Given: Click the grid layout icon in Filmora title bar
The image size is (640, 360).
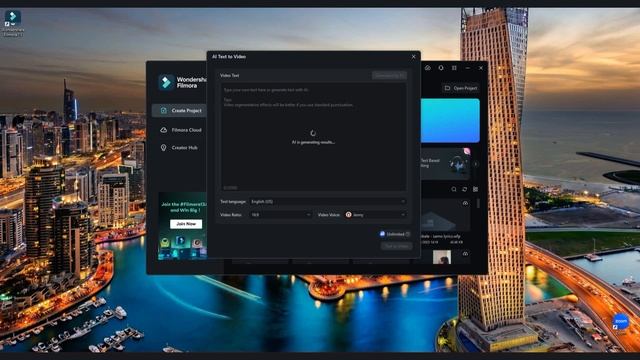Looking at the screenshot, I should pyautogui.click(x=454, y=68).
